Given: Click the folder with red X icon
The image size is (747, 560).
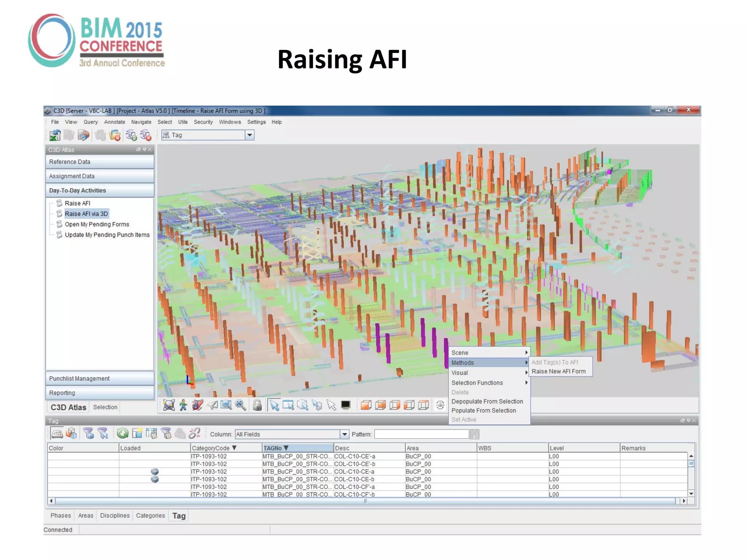Looking at the screenshot, I should click(115, 135).
